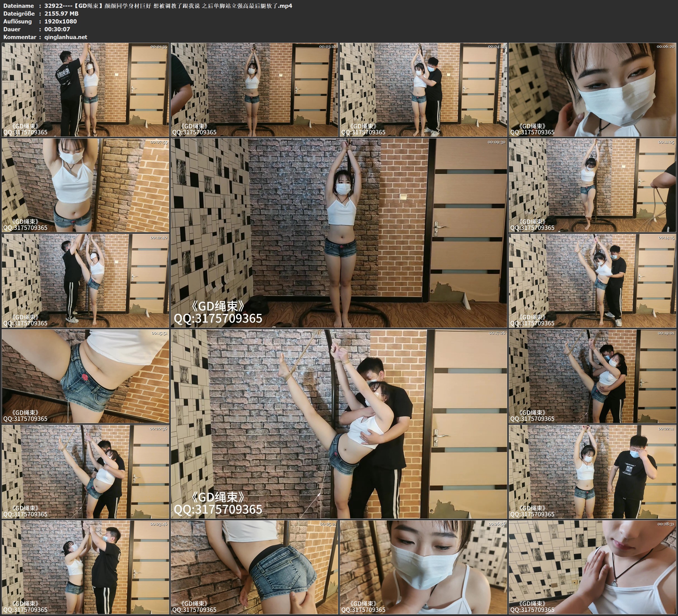Image resolution: width=678 pixels, height=616 pixels.
Task: Click the thumbnail at 00:14:15
Action: click(592, 280)
